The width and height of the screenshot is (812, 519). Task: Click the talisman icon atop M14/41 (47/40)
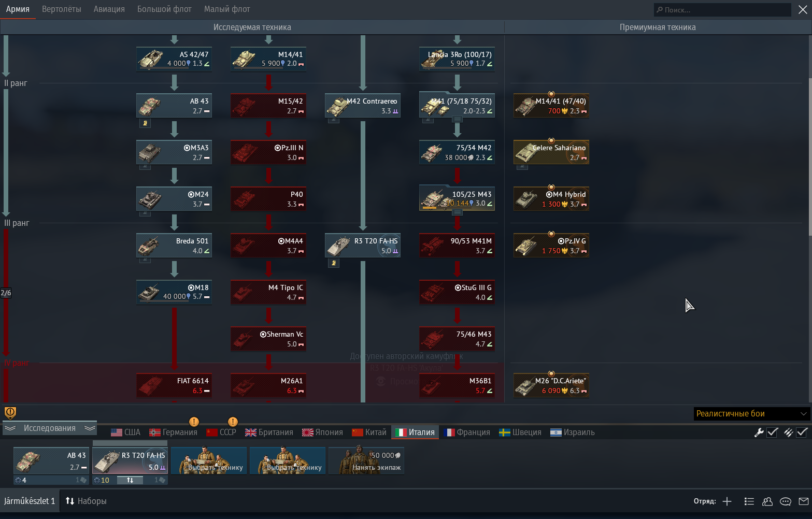[x=551, y=94]
